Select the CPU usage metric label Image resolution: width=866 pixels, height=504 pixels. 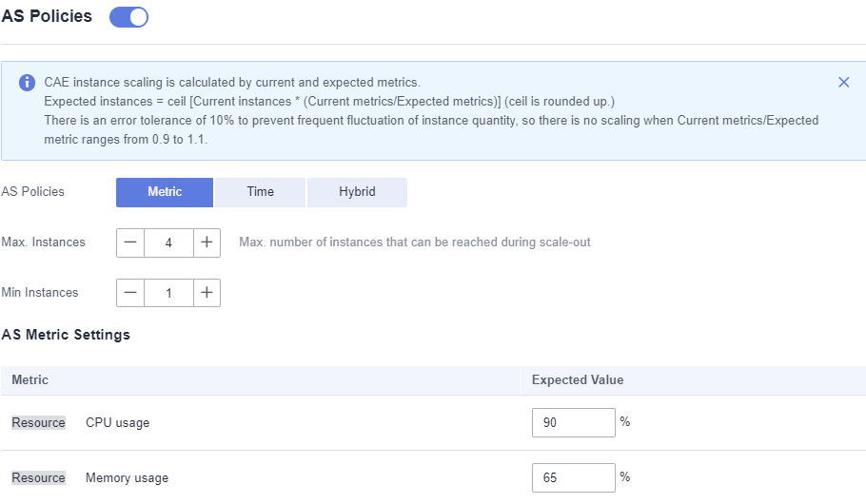[118, 423]
